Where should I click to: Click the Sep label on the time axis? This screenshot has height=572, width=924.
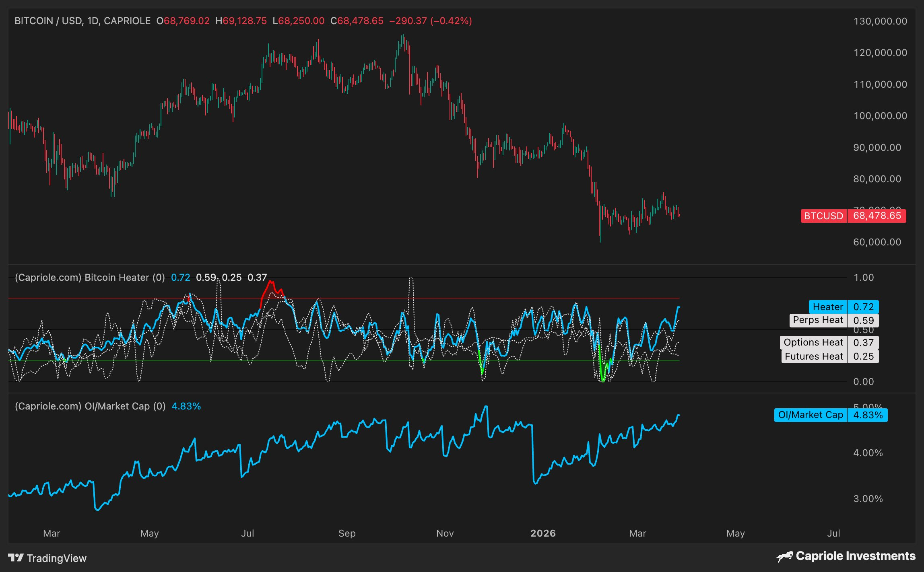[347, 533]
